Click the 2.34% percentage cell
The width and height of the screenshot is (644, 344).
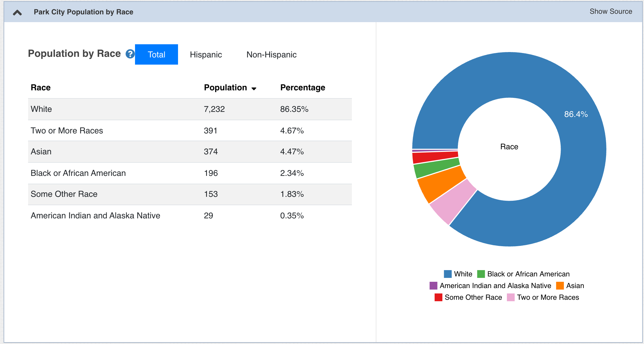click(x=292, y=173)
